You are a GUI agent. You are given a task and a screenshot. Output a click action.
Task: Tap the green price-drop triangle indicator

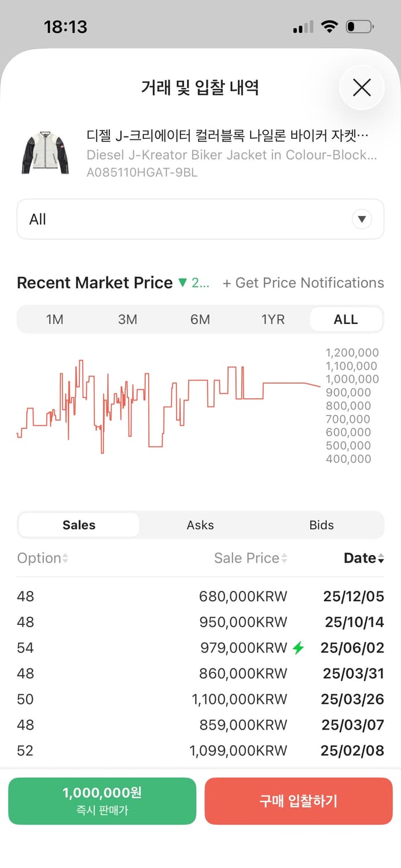click(183, 283)
